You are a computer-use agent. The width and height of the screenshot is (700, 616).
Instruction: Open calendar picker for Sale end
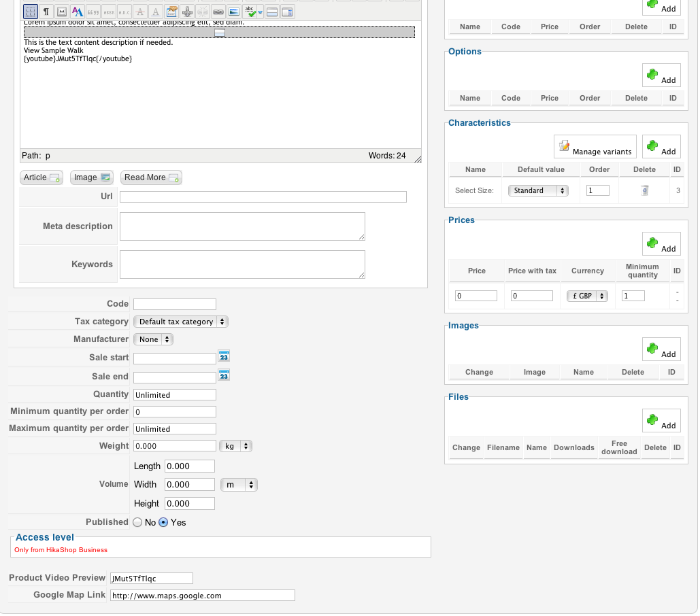(224, 375)
